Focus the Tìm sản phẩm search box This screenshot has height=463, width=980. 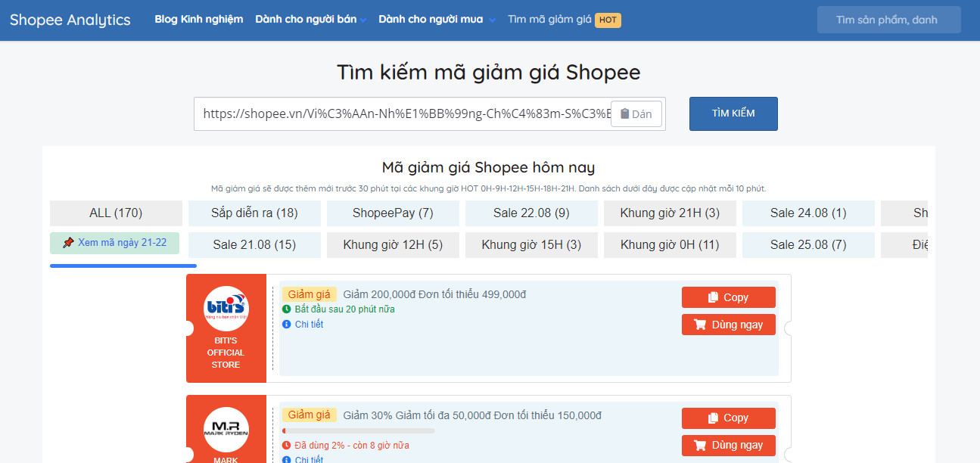(888, 20)
